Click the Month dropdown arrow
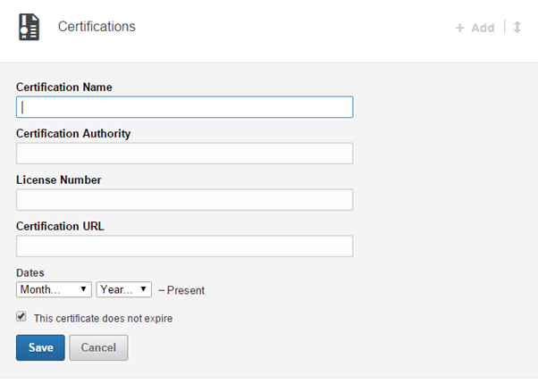This screenshot has width=538, height=392. [83, 289]
